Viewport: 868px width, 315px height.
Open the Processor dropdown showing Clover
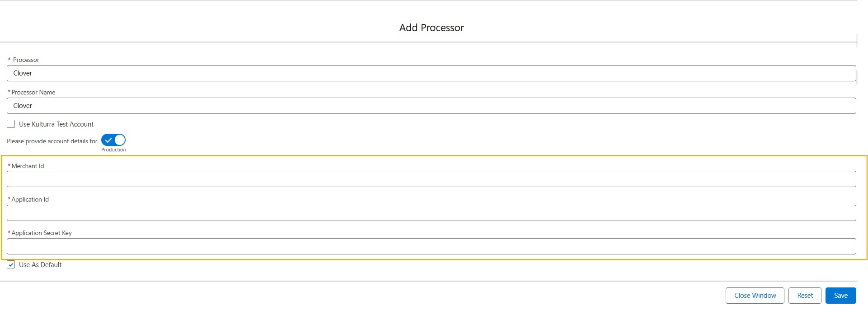tap(431, 73)
